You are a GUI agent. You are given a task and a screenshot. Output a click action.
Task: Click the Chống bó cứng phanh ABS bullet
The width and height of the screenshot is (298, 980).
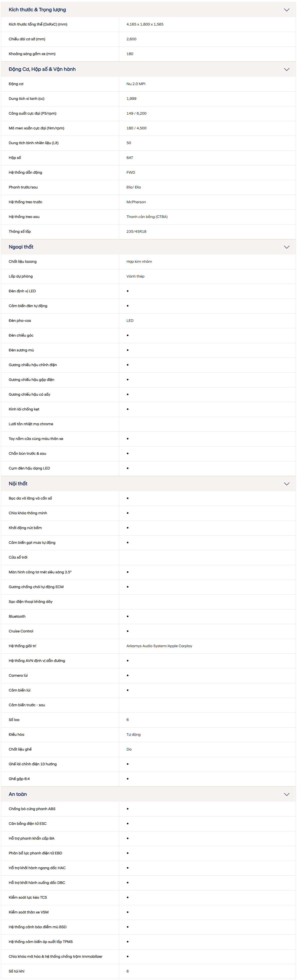tap(128, 809)
